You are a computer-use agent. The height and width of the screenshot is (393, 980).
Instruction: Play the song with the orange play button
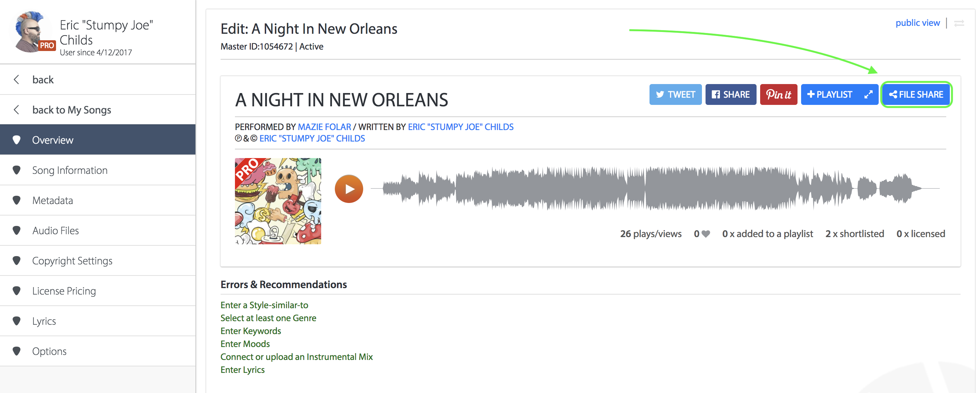[348, 189]
